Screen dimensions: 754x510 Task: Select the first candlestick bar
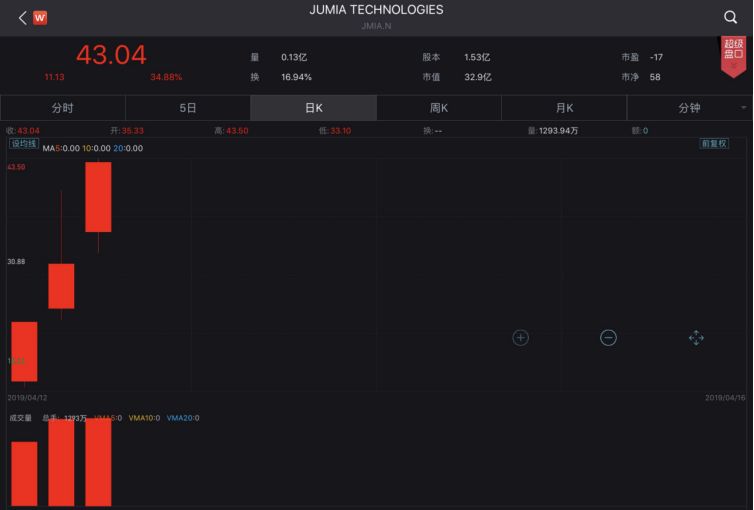pyautogui.click(x=24, y=351)
